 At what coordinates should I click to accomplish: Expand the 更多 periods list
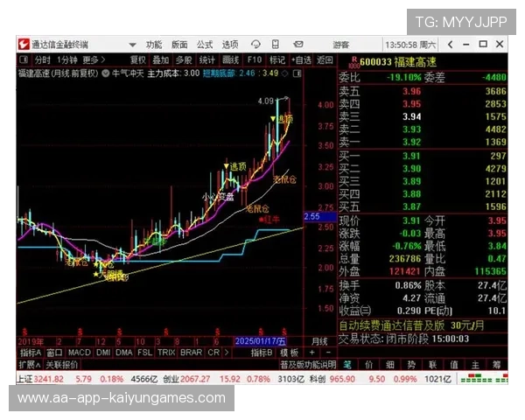[x=94, y=60]
